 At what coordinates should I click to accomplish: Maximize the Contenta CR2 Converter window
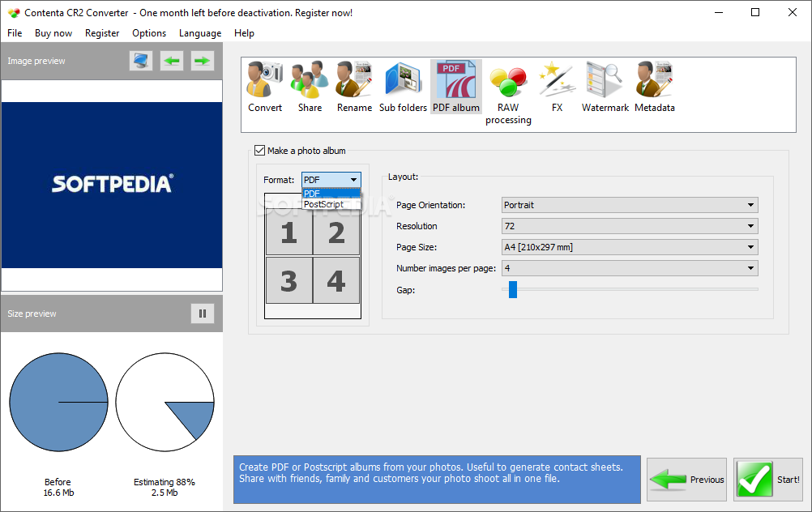click(755, 12)
